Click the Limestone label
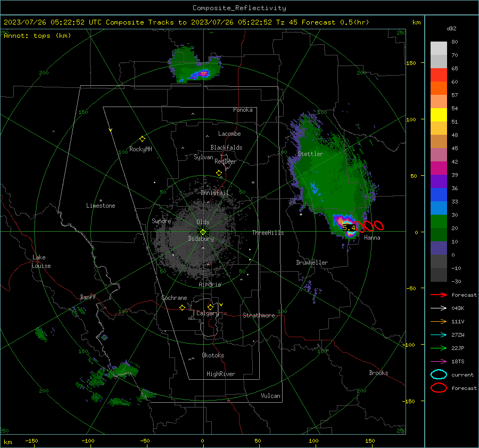The width and height of the screenshot is (479, 448). (x=101, y=206)
